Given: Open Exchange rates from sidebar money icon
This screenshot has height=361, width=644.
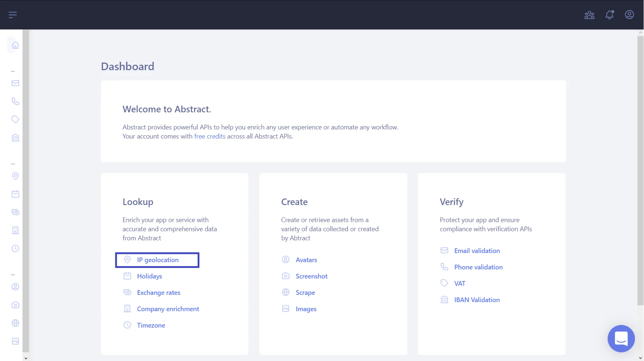Looking at the screenshot, I should (15, 212).
